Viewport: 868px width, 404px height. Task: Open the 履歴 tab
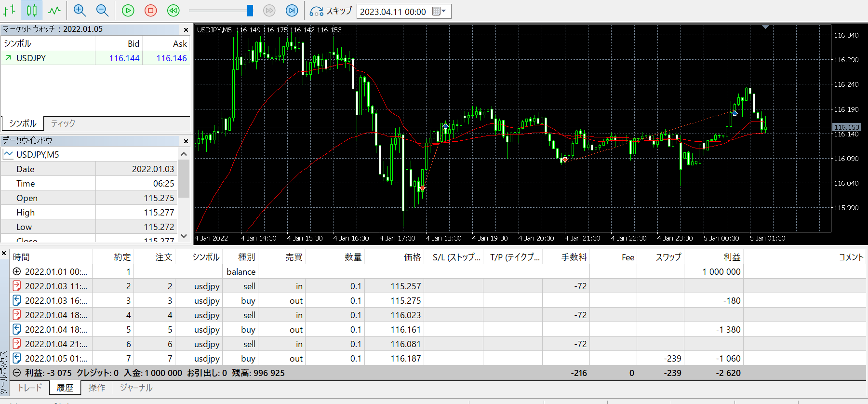(x=65, y=388)
